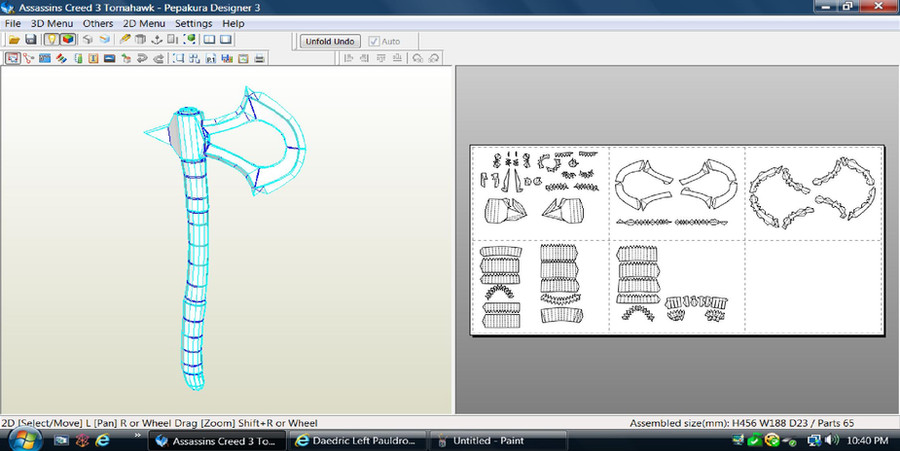Viewport: 900px width, 451px height.
Task: Click the curved undo arrow icon
Action: [142, 58]
